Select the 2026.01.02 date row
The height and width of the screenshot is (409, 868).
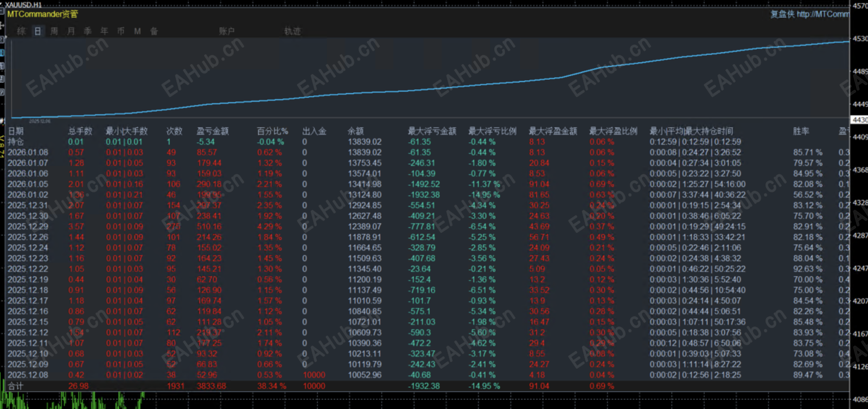(x=28, y=195)
